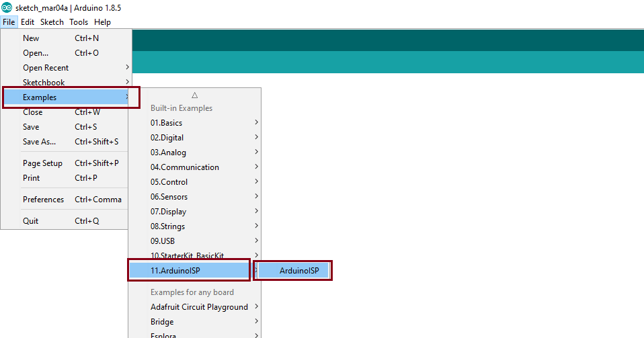
Task: Open the Edit menu
Action: [28, 22]
